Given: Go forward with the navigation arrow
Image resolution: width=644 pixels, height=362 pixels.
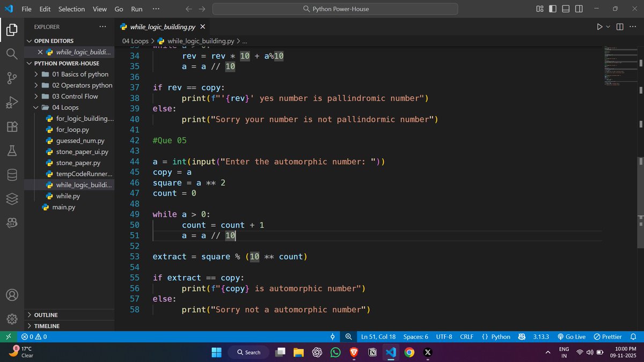Looking at the screenshot, I should [202, 9].
